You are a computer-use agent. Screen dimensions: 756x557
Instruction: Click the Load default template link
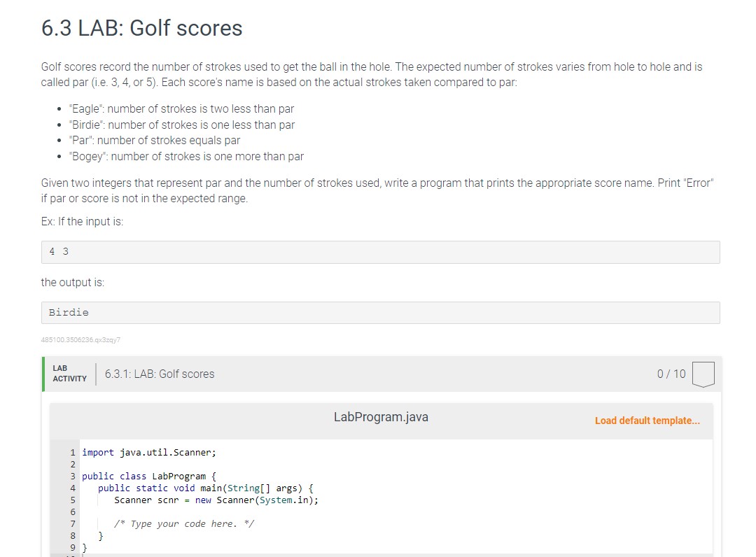click(x=647, y=421)
